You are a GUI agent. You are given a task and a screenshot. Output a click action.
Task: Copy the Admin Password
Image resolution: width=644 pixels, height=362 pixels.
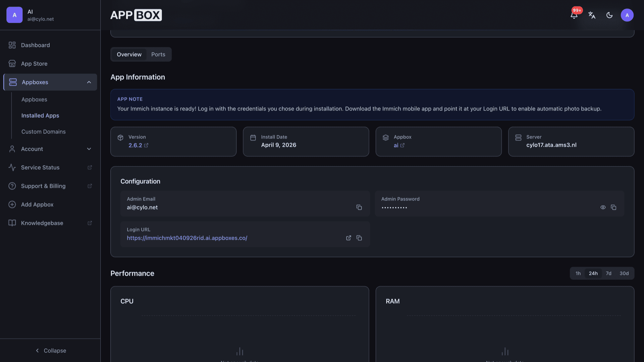613,207
